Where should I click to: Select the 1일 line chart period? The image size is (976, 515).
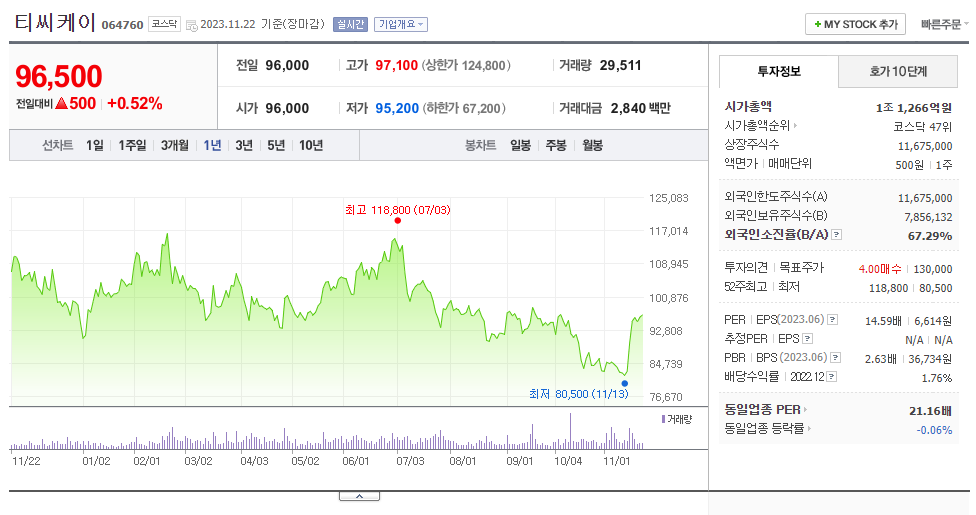coord(95,145)
